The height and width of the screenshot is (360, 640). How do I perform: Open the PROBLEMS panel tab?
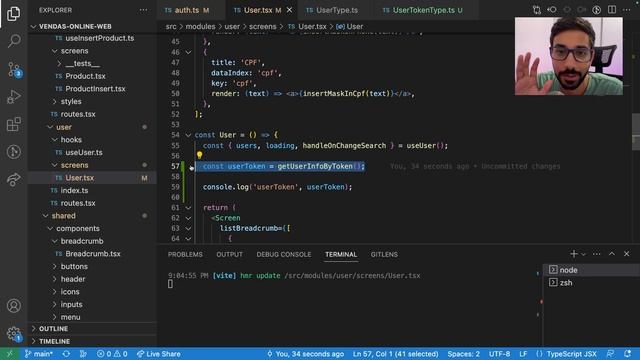click(x=185, y=254)
